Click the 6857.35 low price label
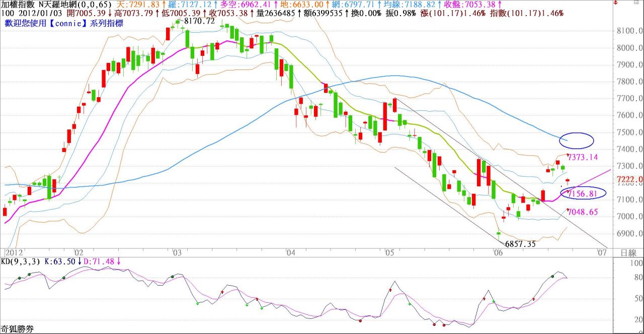 click(x=520, y=244)
